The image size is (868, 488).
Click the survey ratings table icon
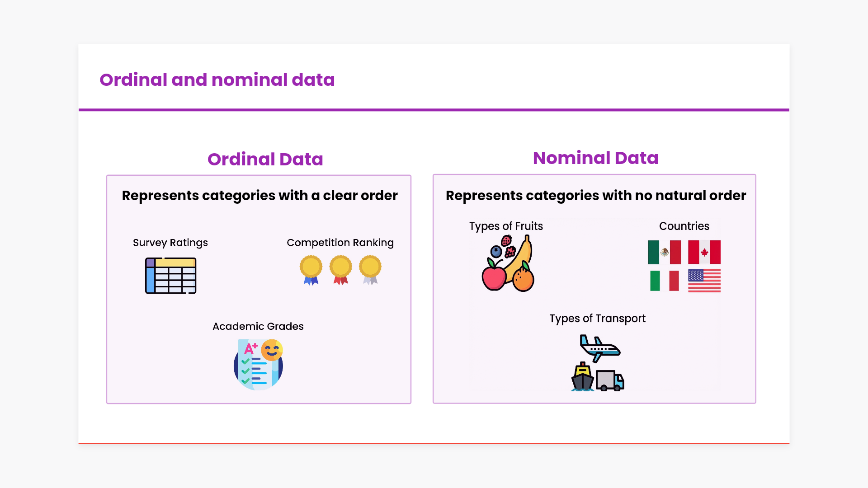(170, 276)
